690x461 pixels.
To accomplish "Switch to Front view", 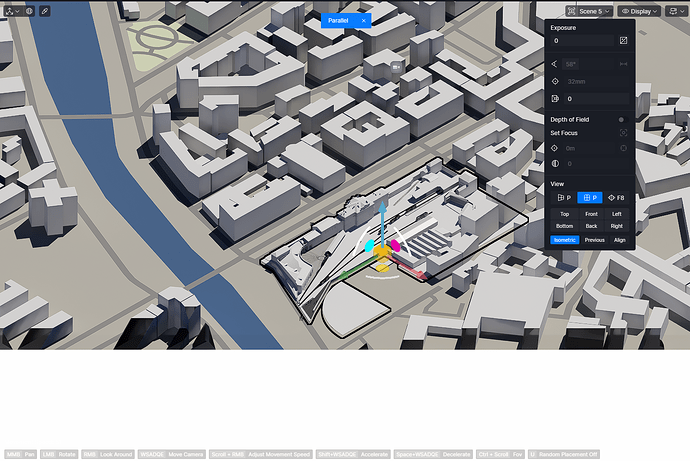I will pyautogui.click(x=591, y=214).
